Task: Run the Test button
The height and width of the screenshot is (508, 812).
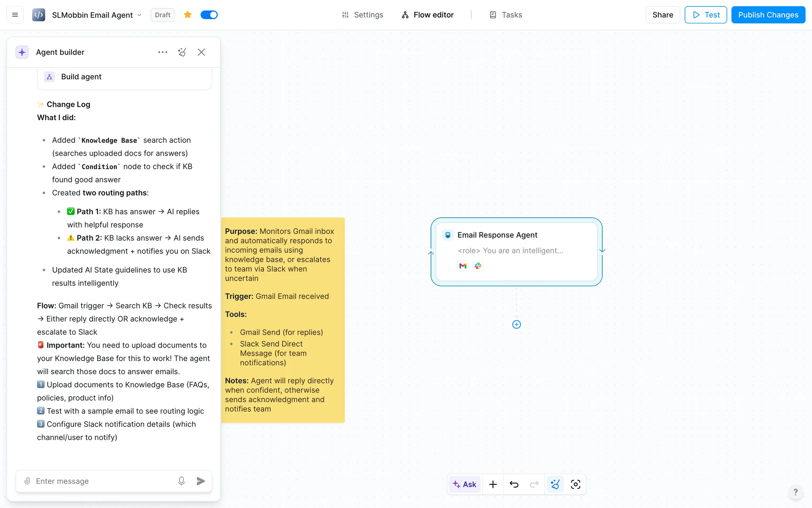Action: pos(705,15)
